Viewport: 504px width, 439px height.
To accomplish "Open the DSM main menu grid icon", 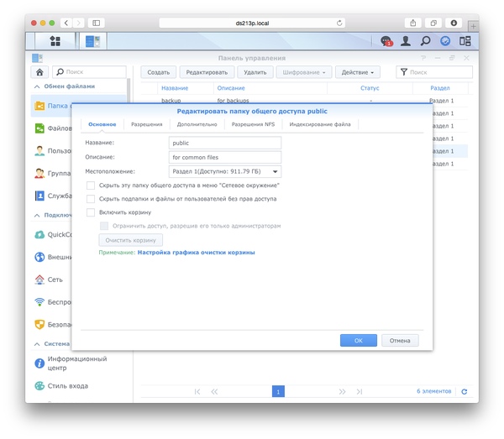I will point(55,41).
